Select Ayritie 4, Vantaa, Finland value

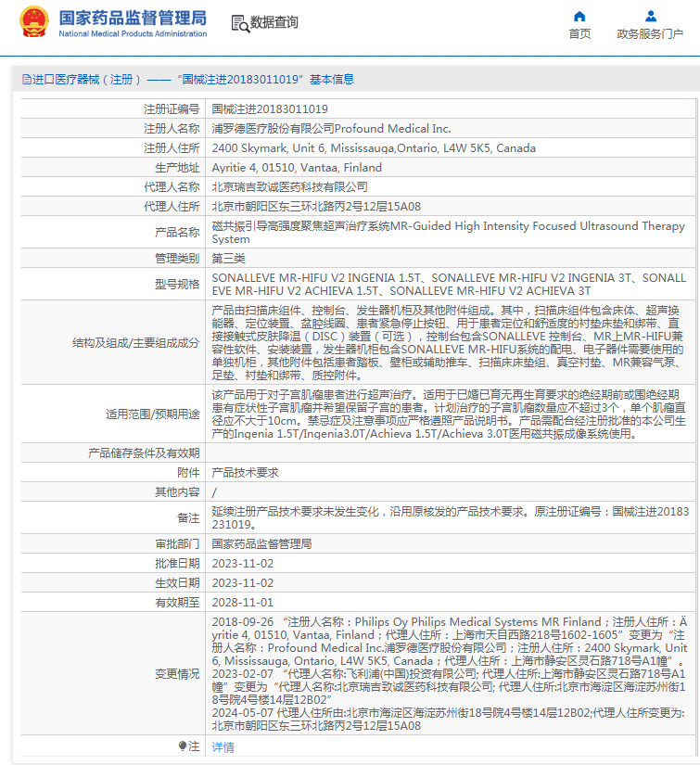(x=297, y=167)
